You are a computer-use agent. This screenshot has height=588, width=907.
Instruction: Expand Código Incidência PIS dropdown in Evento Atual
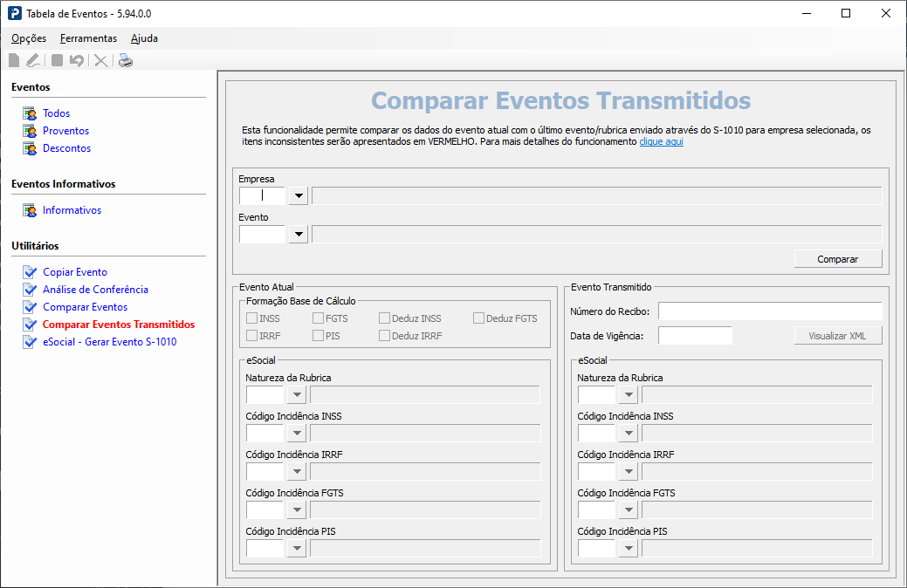coord(297,548)
